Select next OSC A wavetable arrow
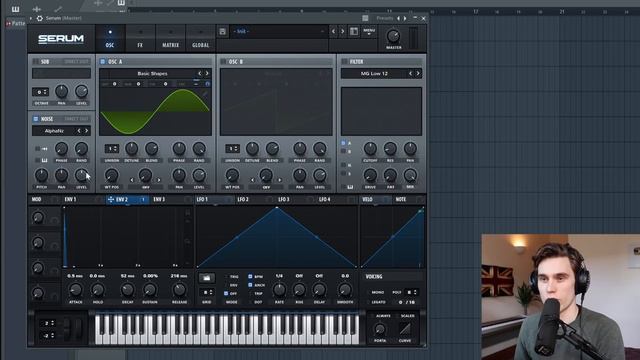The image size is (640, 360). pos(207,73)
